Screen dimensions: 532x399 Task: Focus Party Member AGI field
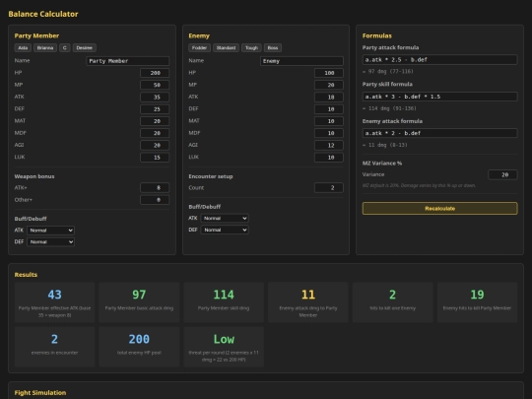[x=155, y=145]
